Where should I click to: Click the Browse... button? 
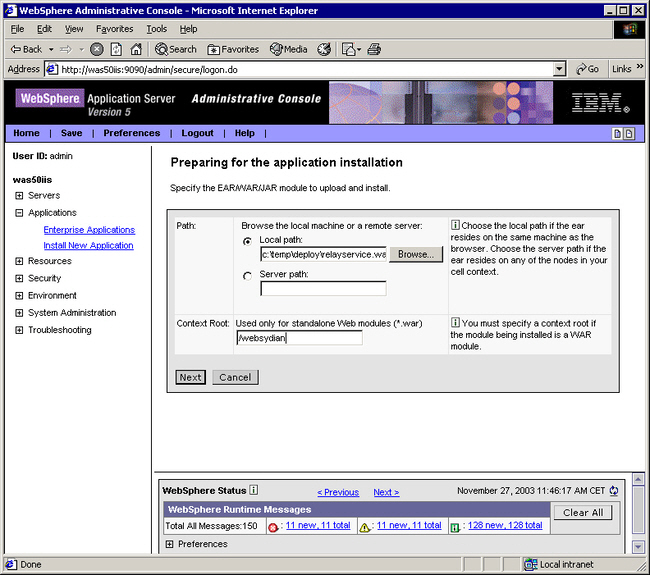tap(416, 254)
